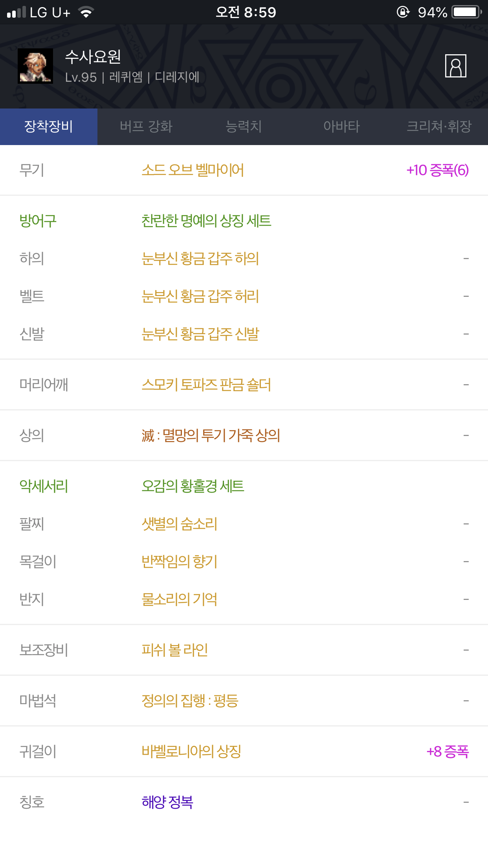Tap the 수사요원 character avatar thumbnail
The height and width of the screenshot is (868, 488).
(x=35, y=66)
